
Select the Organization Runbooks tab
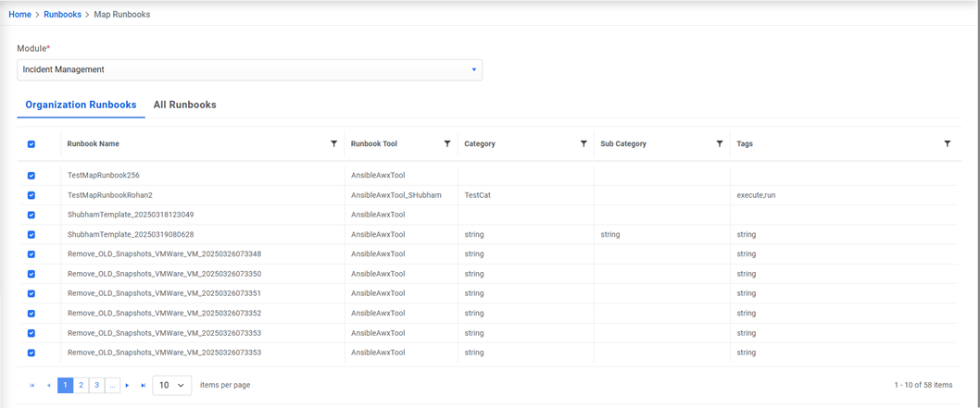pos(81,105)
